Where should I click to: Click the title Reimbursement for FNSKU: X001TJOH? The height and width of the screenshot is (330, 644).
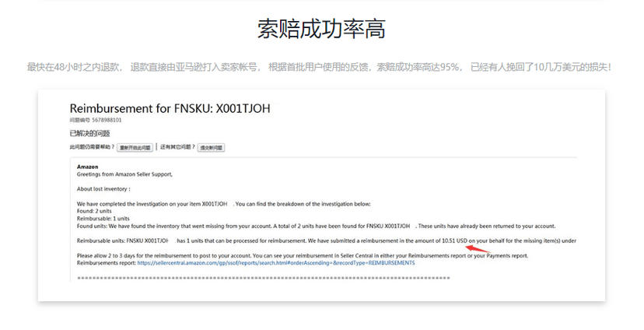[170, 108]
